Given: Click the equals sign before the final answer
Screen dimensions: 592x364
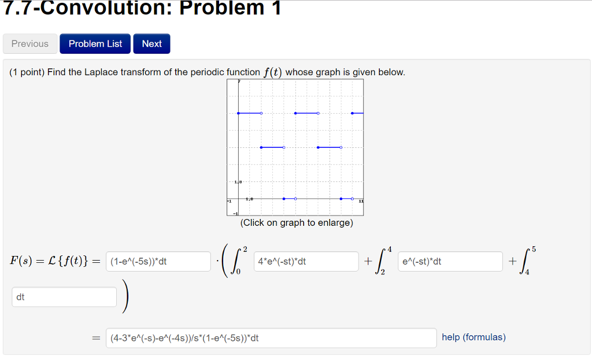Looking at the screenshot, I should (x=97, y=338).
